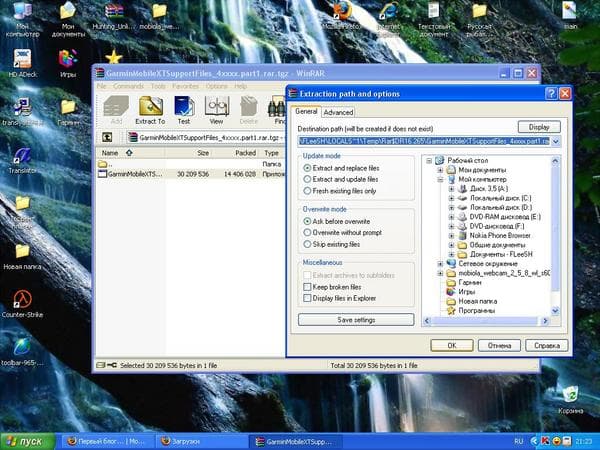Click the Test archive toolbar icon
600x450 pixels.
pyautogui.click(x=184, y=110)
